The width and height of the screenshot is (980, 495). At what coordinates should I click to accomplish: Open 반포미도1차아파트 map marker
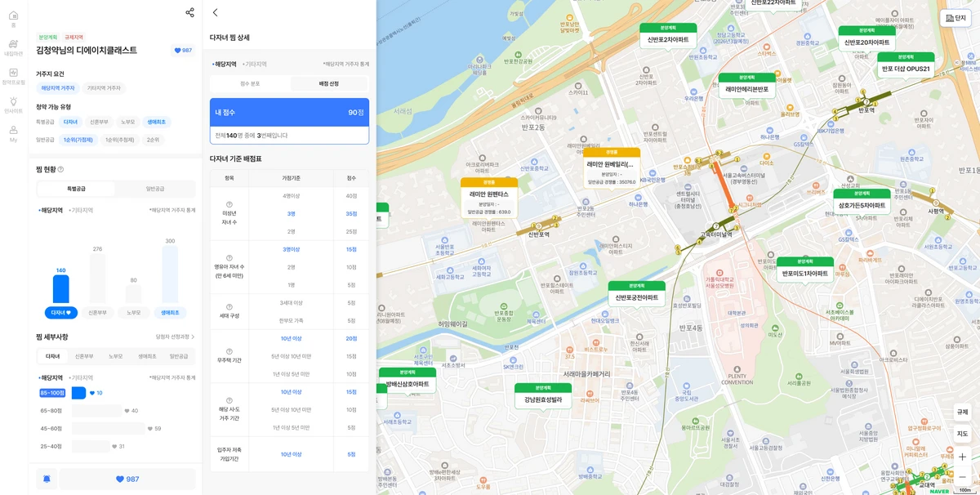(x=805, y=269)
